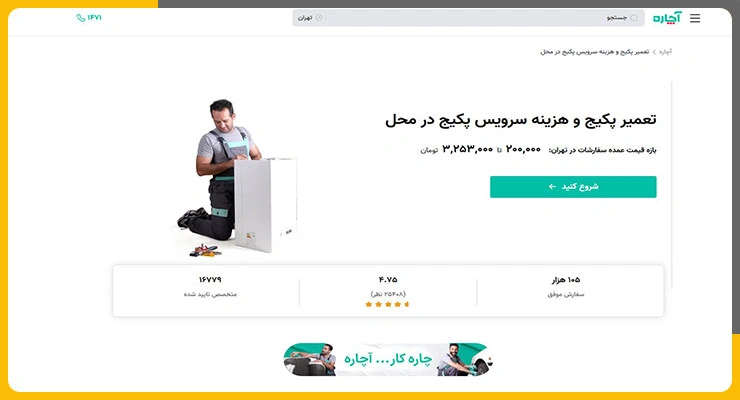Screen dimensions: 740x400
Task: Focus the جستجو search field
Action: [484, 18]
